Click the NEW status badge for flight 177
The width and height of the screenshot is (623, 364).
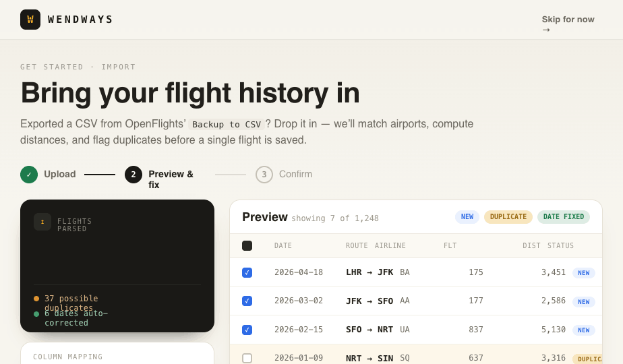584,302
